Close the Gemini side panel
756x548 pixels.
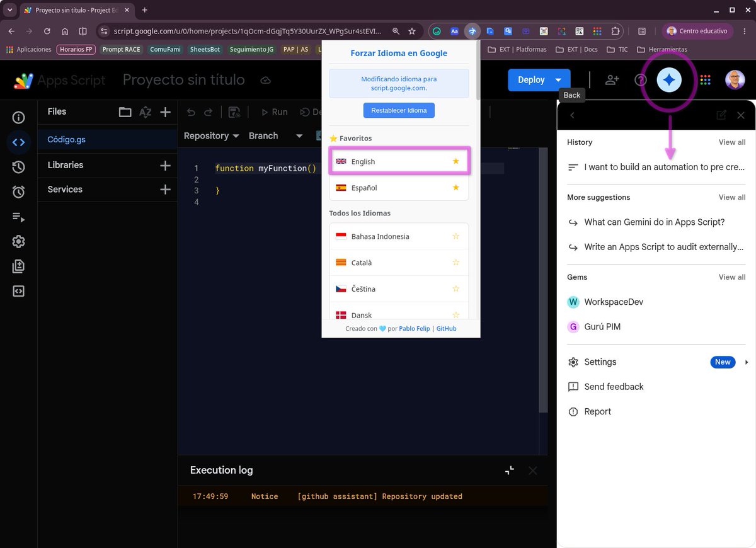point(741,115)
